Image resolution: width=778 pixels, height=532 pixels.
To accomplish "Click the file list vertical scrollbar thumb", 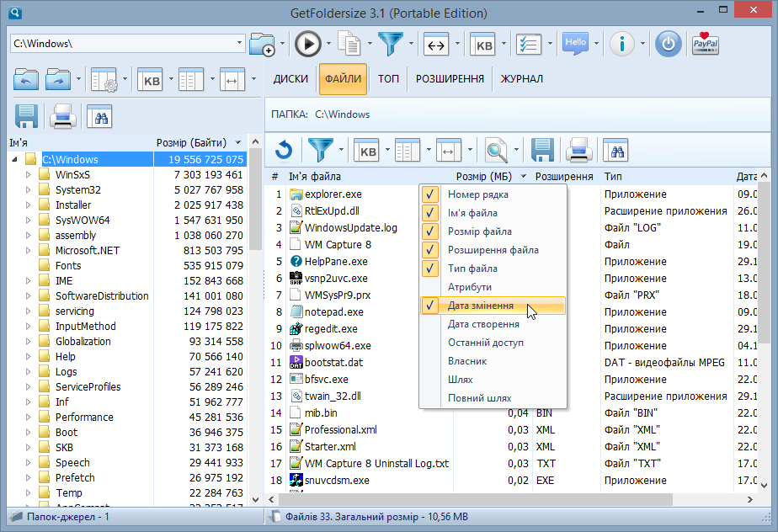I will tap(765, 261).
